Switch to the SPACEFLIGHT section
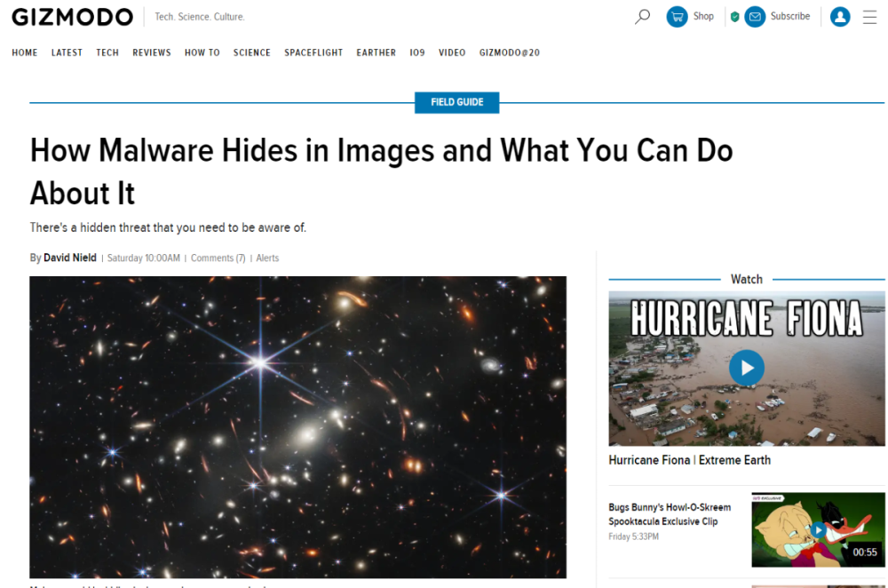Image resolution: width=888 pixels, height=588 pixels. [x=313, y=52]
